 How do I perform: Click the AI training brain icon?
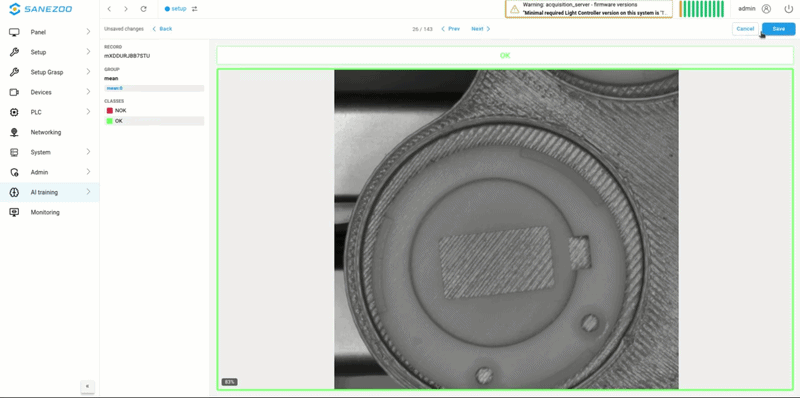14,192
